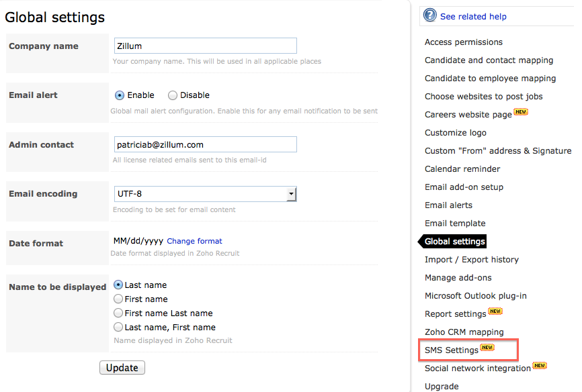Choose First name display option

(x=119, y=299)
